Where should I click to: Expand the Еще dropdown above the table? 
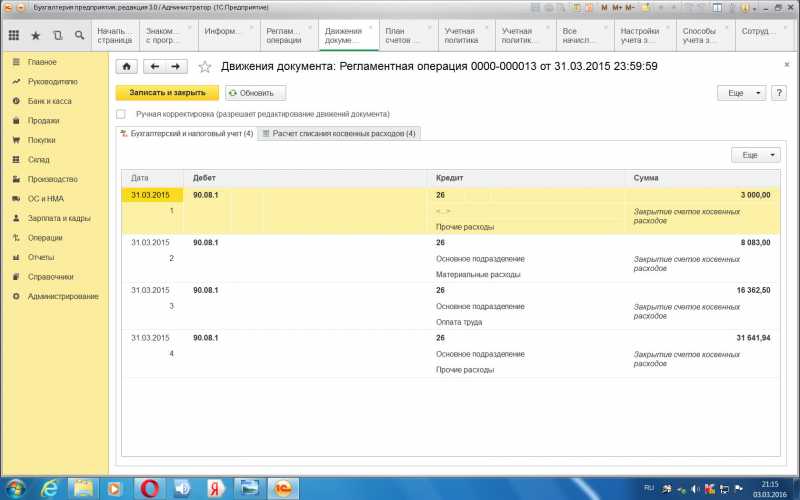pos(756,155)
